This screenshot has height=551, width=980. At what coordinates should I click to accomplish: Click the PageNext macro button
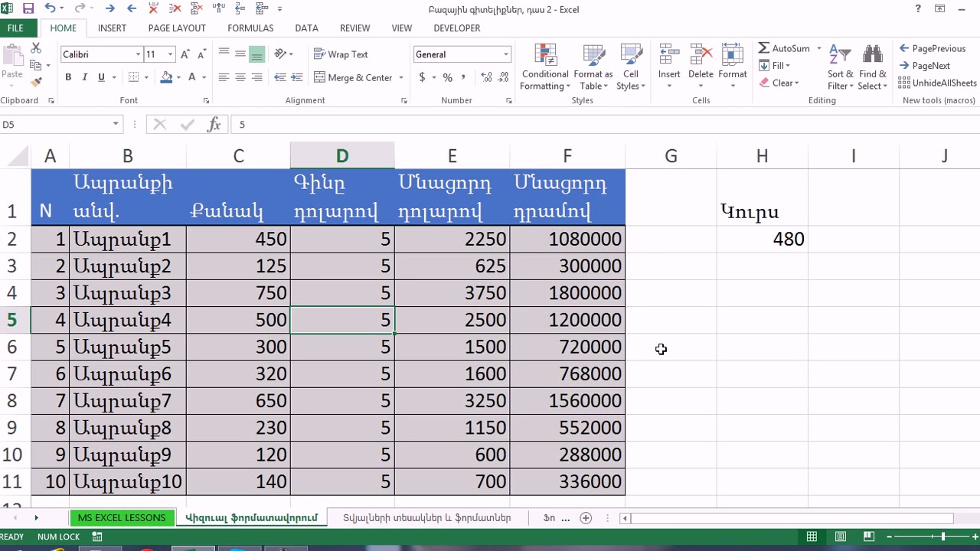(x=924, y=66)
